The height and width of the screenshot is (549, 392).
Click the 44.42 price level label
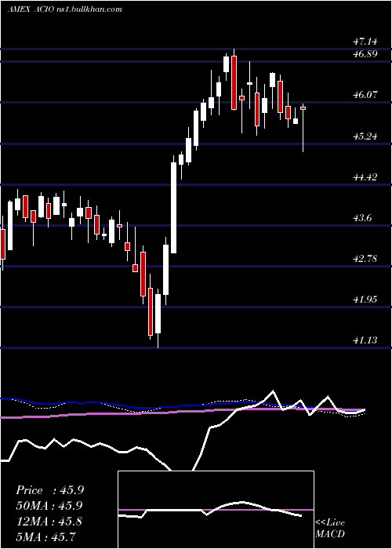click(x=365, y=176)
